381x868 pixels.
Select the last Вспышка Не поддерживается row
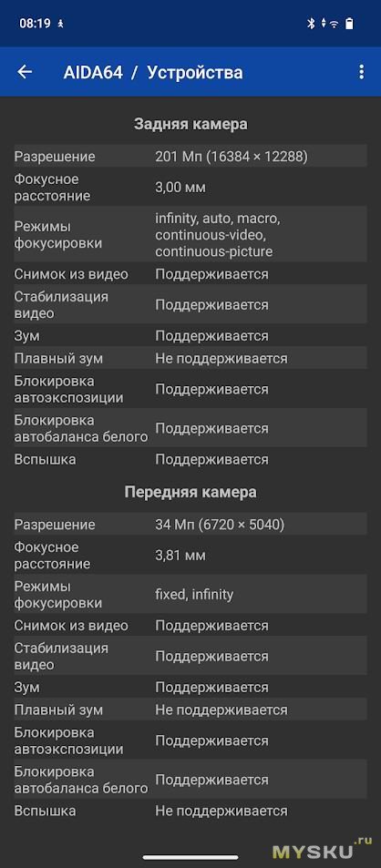click(190, 811)
